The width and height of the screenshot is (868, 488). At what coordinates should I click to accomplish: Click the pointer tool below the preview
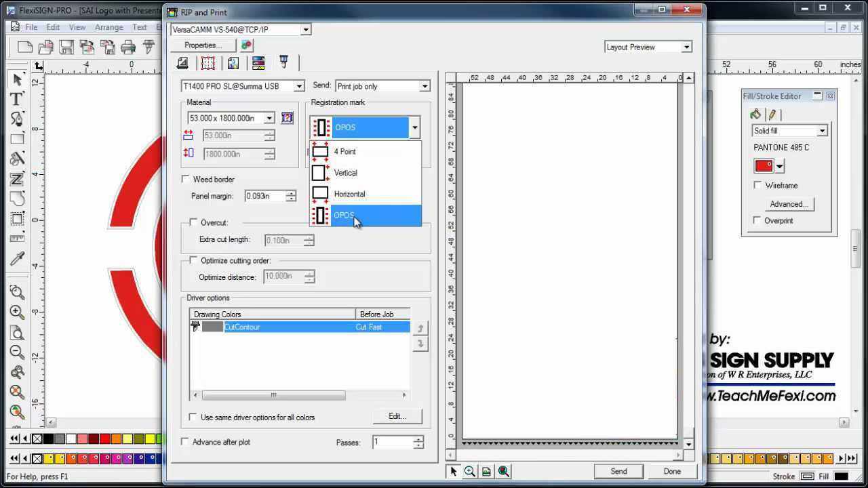[x=454, y=471]
